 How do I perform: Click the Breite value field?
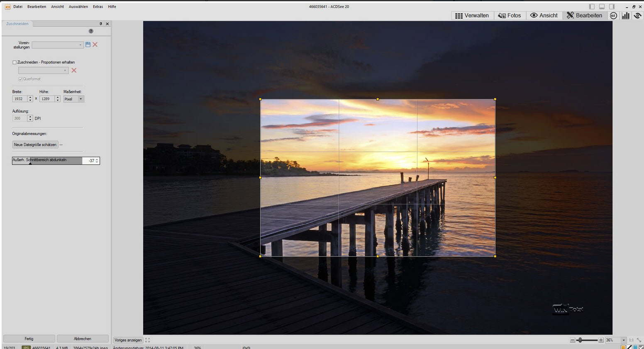click(20, 99)
